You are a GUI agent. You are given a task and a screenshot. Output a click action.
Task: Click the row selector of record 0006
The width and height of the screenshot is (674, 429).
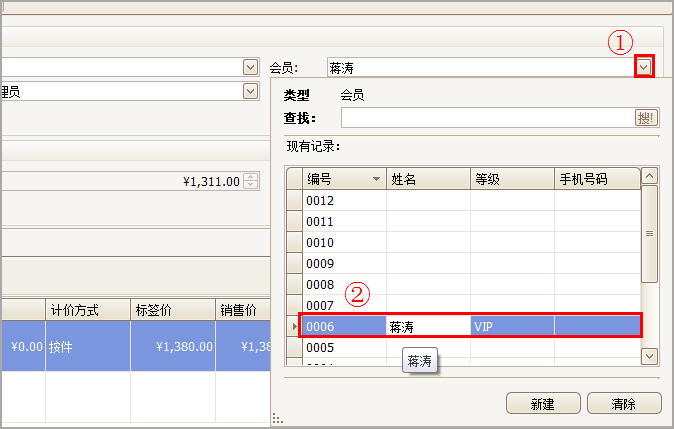[x=294, y=326]
